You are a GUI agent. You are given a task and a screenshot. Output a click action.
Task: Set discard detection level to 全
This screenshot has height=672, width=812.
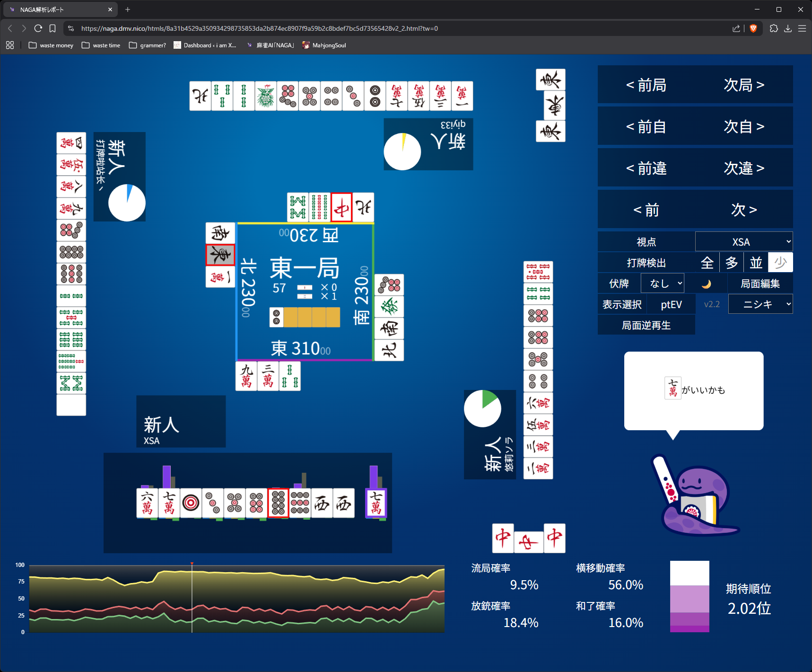pyautogui.click(x=707, y=263)
